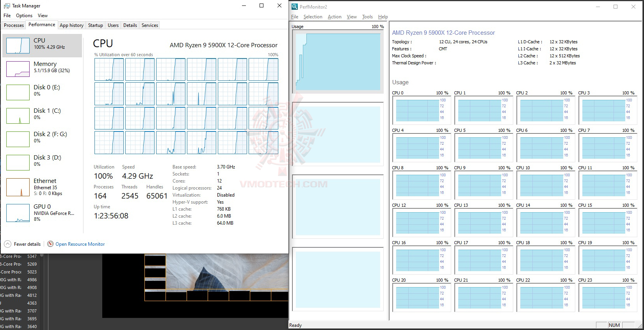
Task: Select GPU 0 NVIDIA GeForce entry
Action: pyautogui.click(x=42, y=213)
